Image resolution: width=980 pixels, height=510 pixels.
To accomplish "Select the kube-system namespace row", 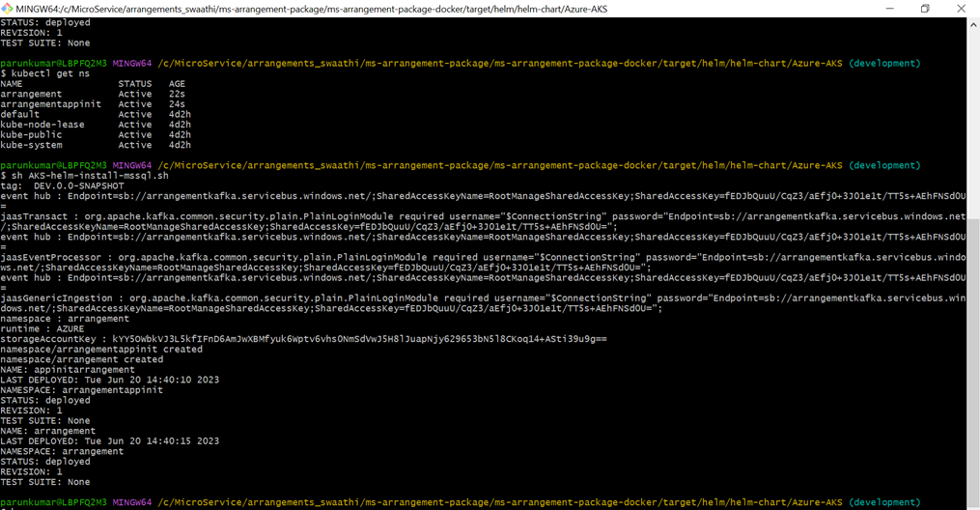I will click(96, 145).
